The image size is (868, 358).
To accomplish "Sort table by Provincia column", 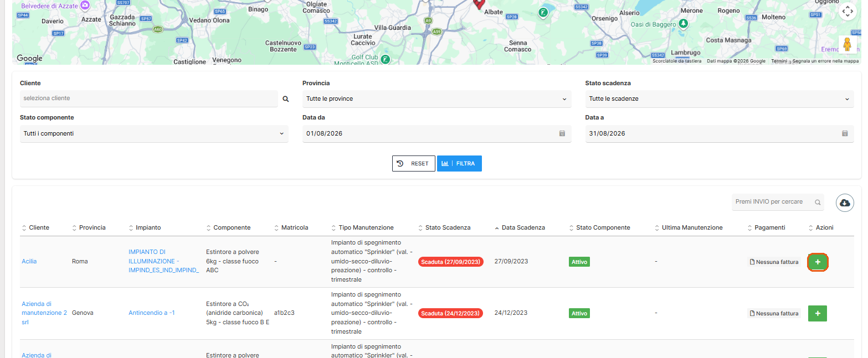I will coord(89,227).
